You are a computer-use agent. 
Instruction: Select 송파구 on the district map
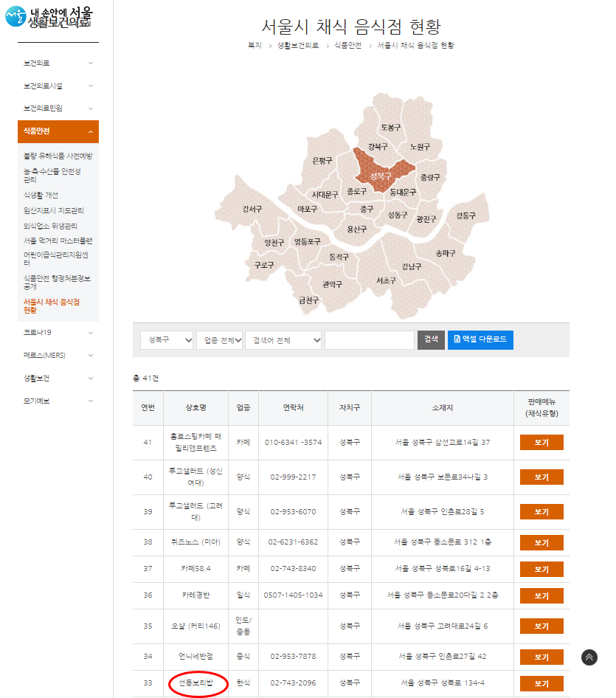pos(446,252)
